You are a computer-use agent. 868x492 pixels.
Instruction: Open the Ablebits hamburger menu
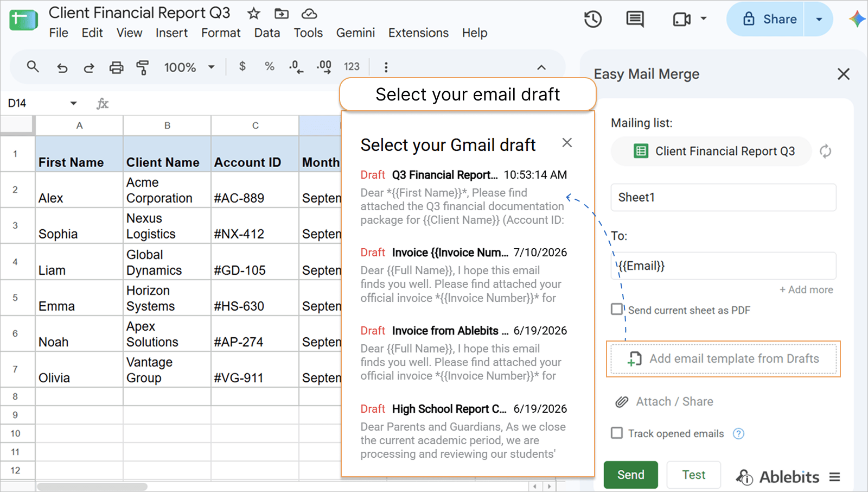[x=834, y=477]
